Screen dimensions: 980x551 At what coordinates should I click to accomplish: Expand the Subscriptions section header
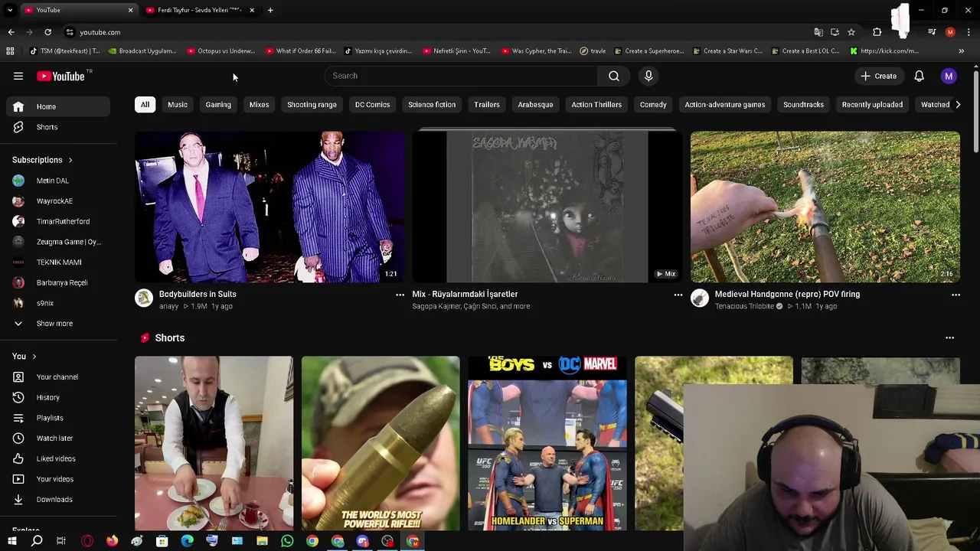(42, 160)
